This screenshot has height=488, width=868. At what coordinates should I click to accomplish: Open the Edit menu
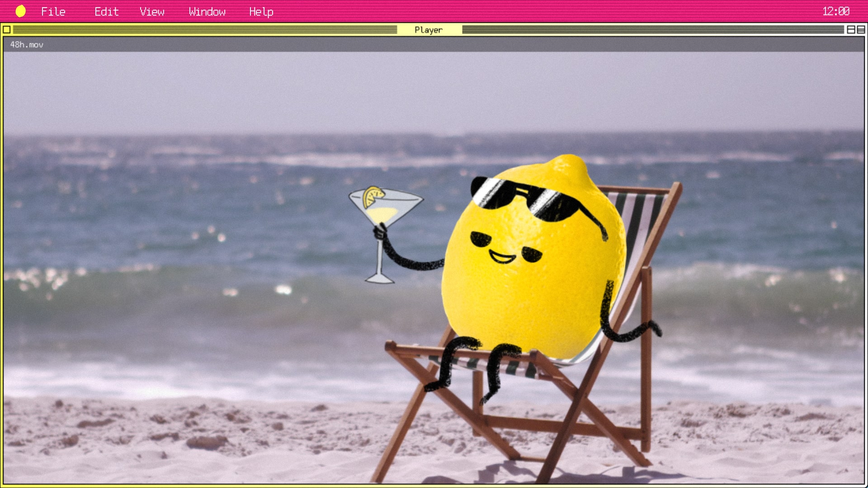[106, 12]
